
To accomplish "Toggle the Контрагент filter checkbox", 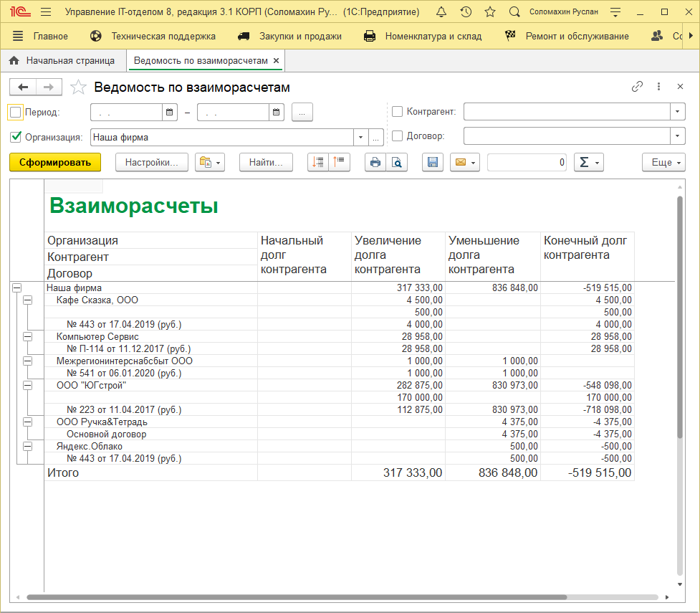I will pos(397,111).
